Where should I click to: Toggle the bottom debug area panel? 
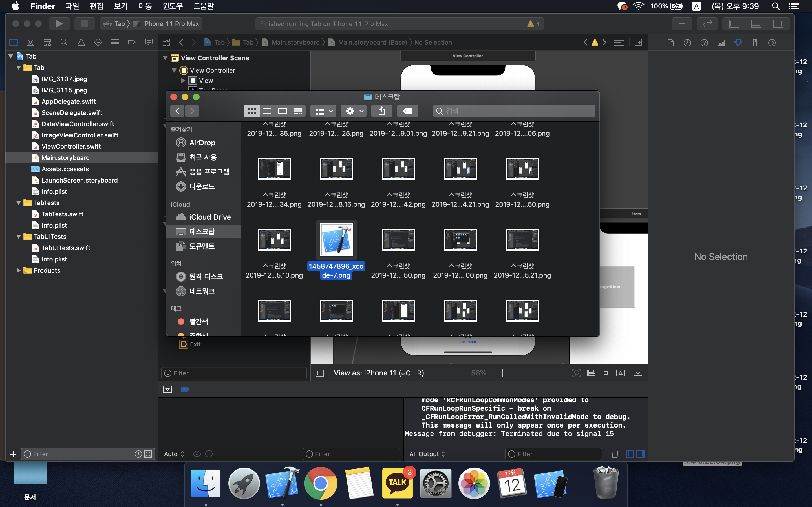click(756, 23)
